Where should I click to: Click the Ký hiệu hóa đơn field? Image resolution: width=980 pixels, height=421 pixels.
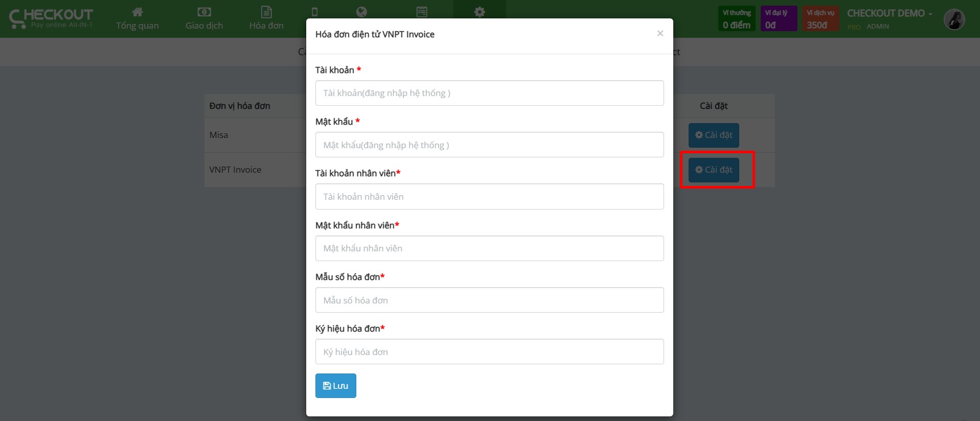(x=489, y=352)
